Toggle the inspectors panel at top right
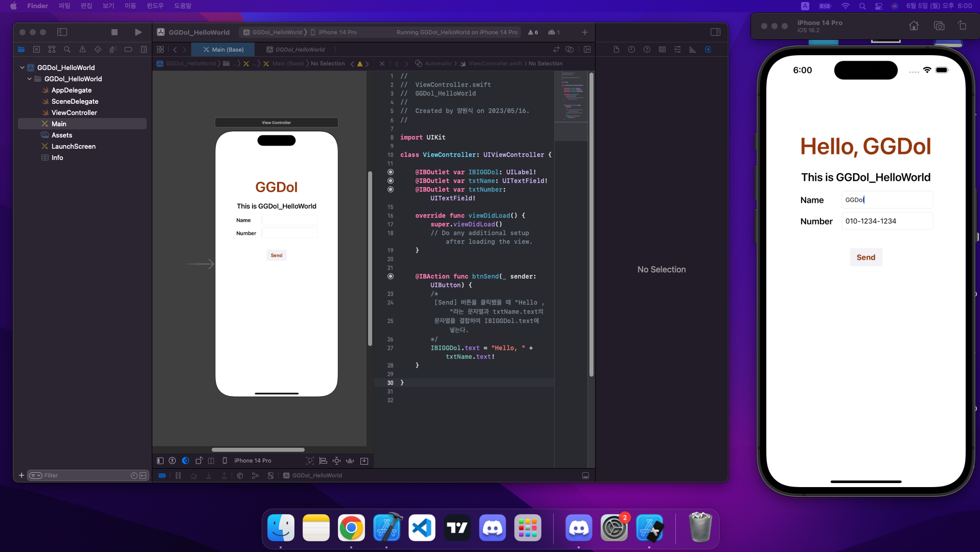This screenshot has height=552, width=980. click(715, 32)
